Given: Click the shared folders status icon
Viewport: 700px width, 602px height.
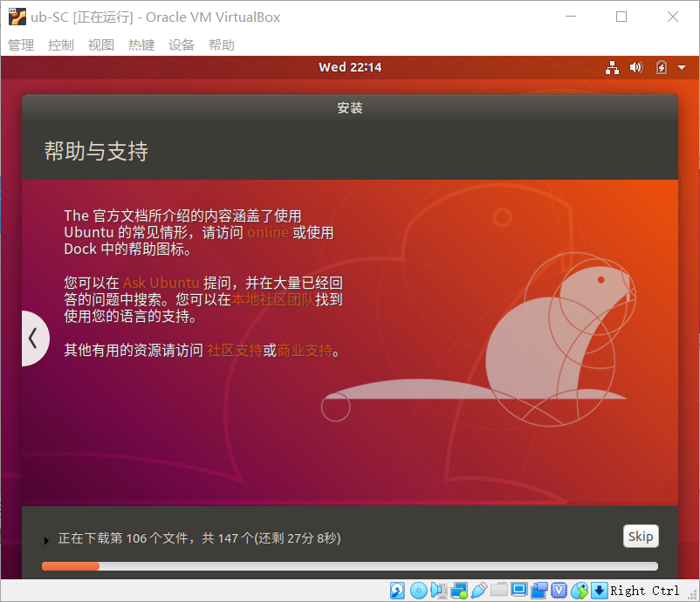Looking at the screenshot, I should pos(499,591).
